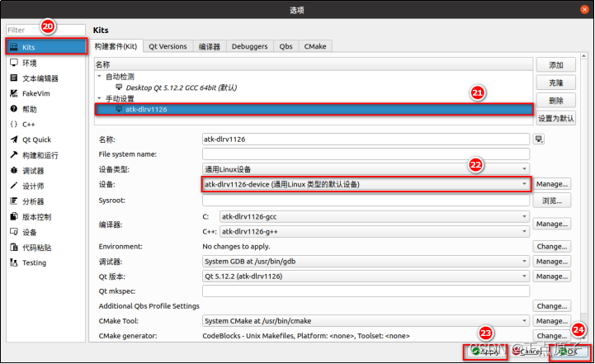This screenshot has height=364, width=595.
Task: Click Manage button for 调试器 row
Action: coord(552,262)
